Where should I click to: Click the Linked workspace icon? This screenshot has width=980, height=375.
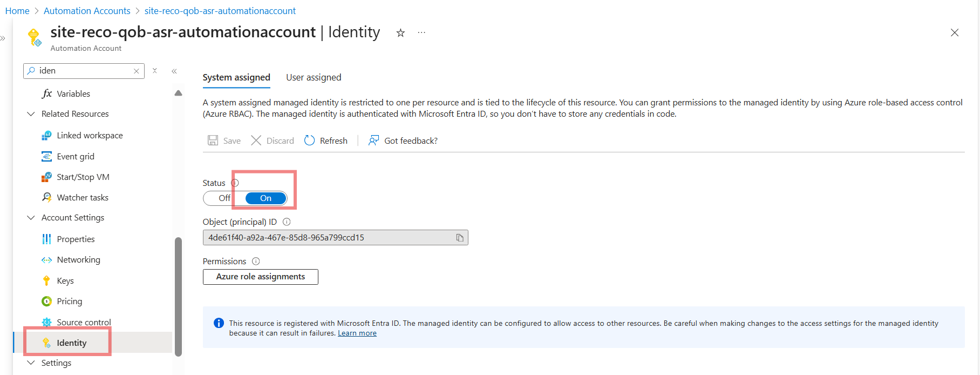click(47, 135)
